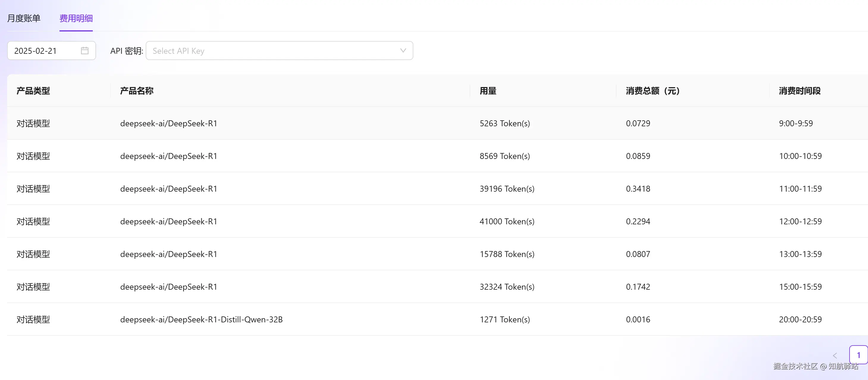This screenshot has width=868, height=380.
Task: Click the 39196 Token(s) usage cell
Action: click(507, 189)
